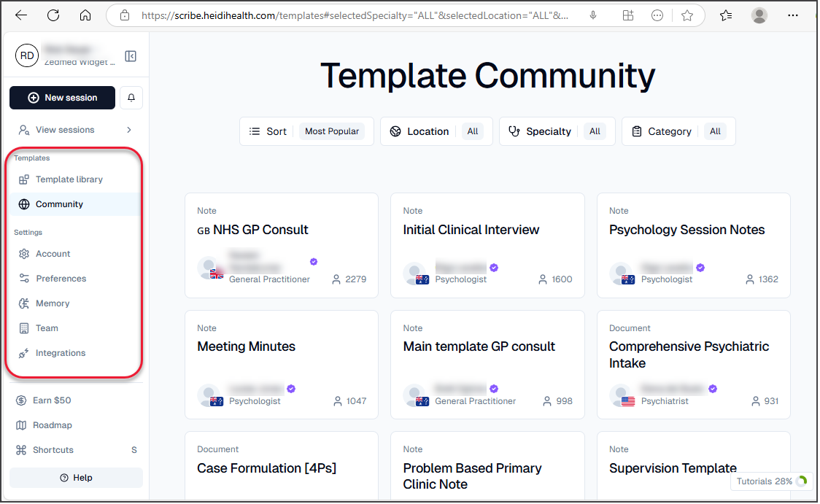Open Comprehensive Psychiatric Intake template
820x504 pixels.
694,365
